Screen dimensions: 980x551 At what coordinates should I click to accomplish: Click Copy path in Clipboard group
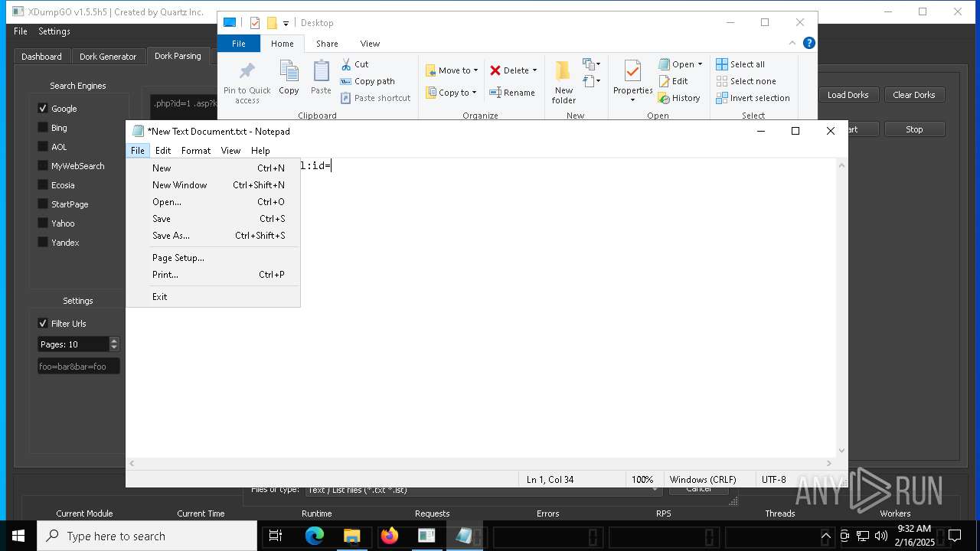click(367, 81)
